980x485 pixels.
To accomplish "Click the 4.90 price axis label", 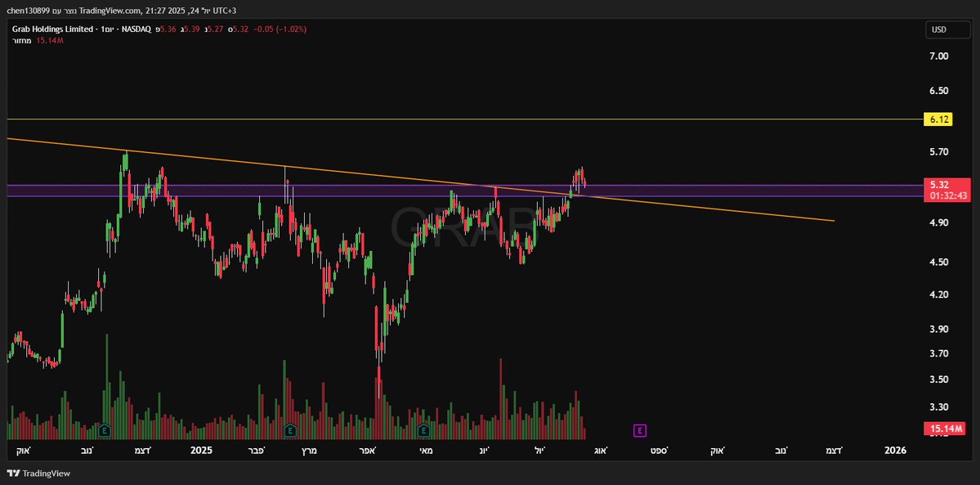I will [939, 222].
